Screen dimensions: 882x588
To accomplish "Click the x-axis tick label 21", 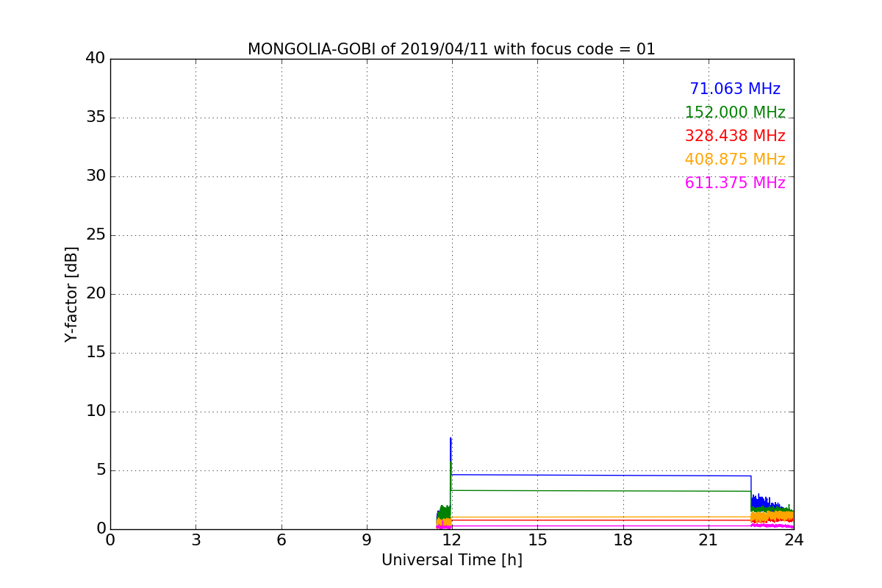I will (709, 540).
